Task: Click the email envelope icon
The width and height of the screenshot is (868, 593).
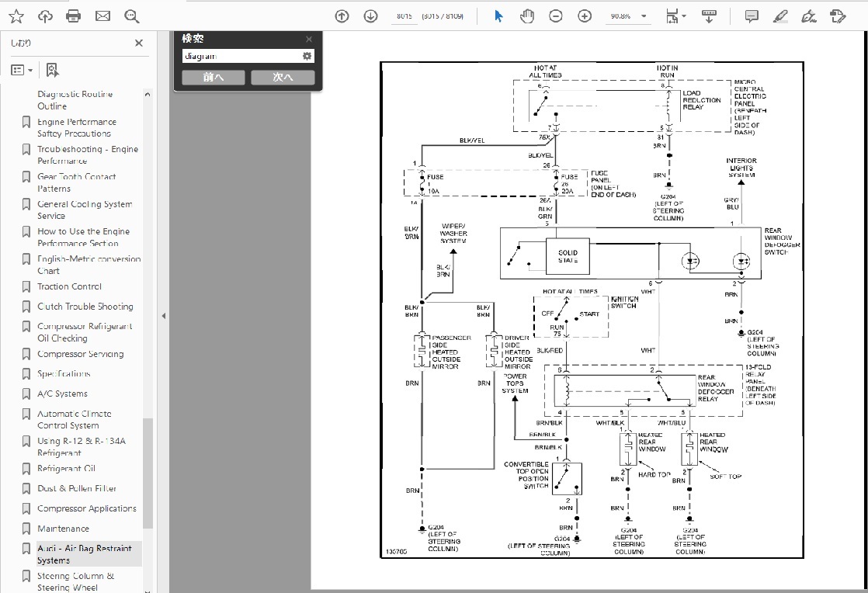Action: click(x=102, y=16)
